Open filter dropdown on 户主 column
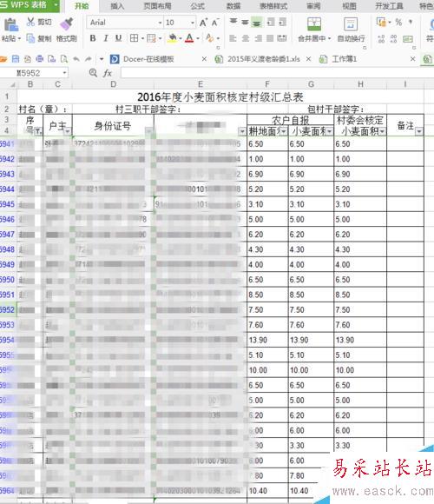Screen dimensions: 434x504 pyautogui.click(x=68, y=131)
